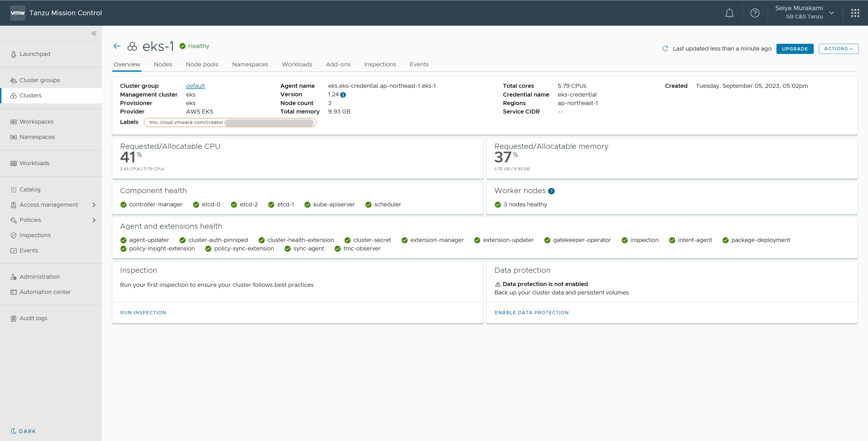Screen dimensions: 868x441
Task: Open the apps grid switcher icon
Action: [x=855, y=13]
